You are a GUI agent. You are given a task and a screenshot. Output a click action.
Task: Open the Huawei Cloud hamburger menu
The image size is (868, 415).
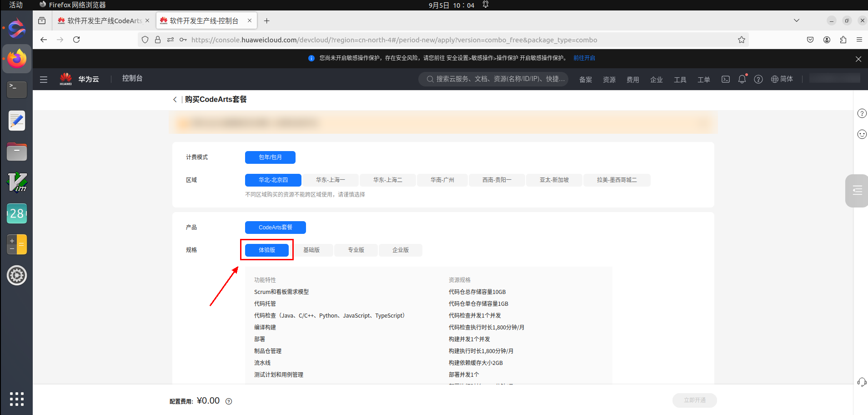tap(44, 79)
